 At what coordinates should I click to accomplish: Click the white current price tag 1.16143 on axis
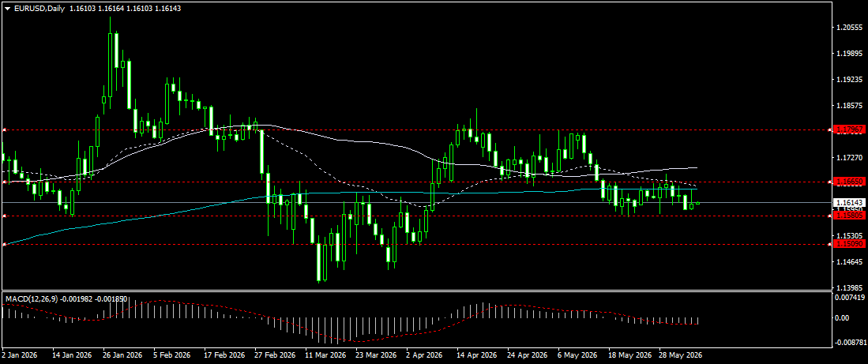848,202
